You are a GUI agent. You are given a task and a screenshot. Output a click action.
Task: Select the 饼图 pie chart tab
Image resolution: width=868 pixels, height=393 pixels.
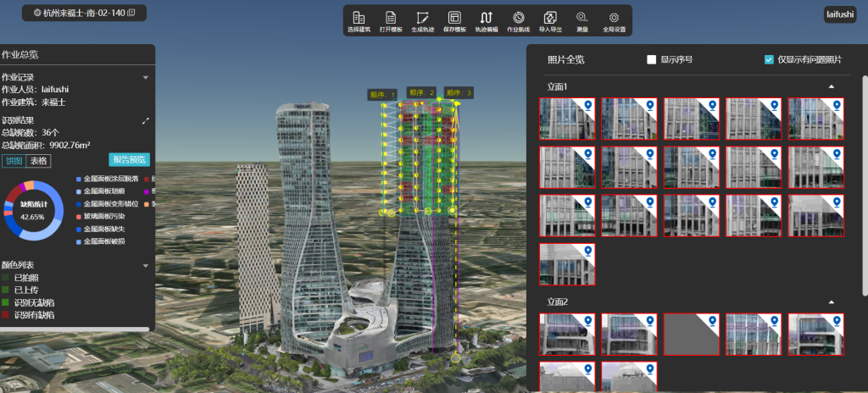coord(14,161)
